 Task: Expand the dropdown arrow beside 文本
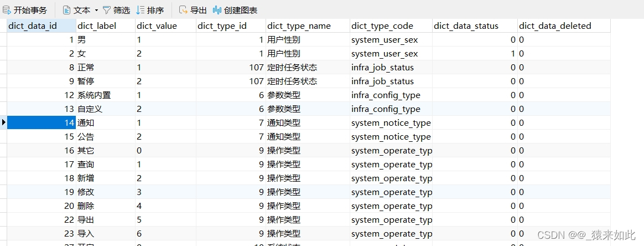point(96,10)
